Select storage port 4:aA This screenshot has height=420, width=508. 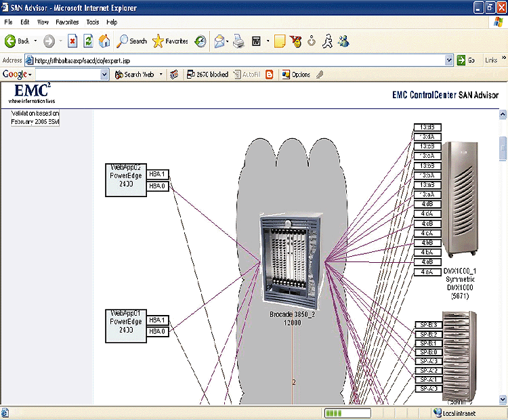pos(427,272)
